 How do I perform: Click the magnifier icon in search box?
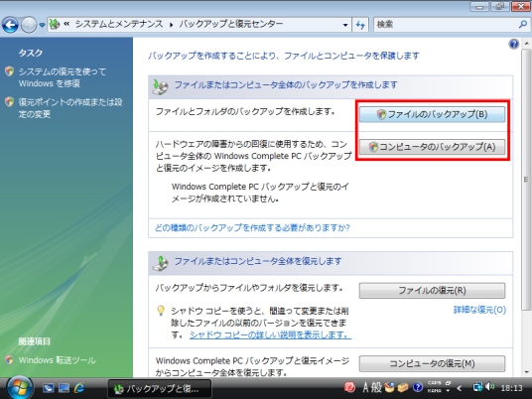tap(523, 25)
